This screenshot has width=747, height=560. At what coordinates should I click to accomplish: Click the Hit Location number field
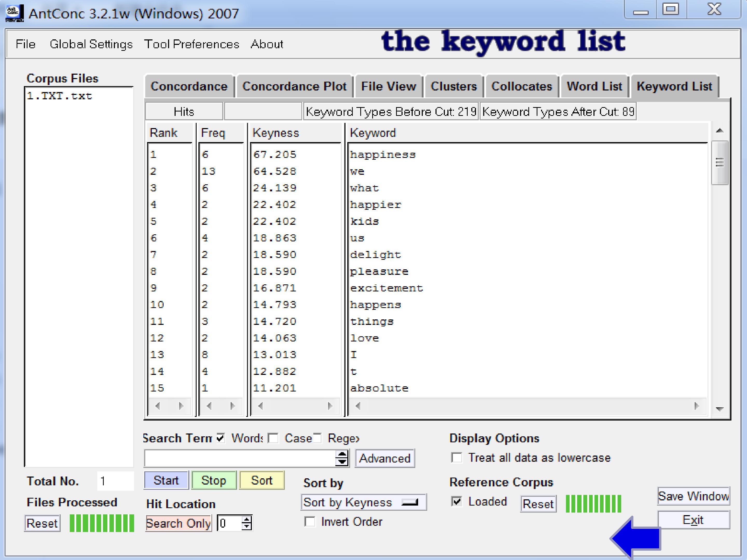(x=230, y=523)
